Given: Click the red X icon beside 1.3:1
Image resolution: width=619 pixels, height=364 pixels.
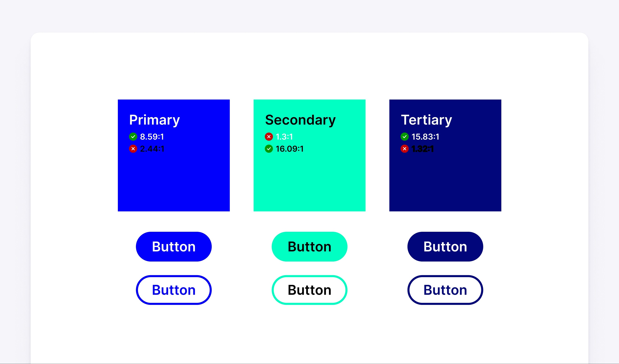Looking at the screenshot, I should coord(269,137).
